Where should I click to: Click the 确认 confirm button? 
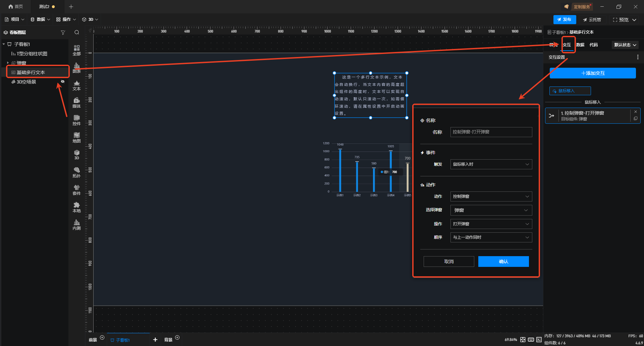pyautogui.click(x=503, y=262)
